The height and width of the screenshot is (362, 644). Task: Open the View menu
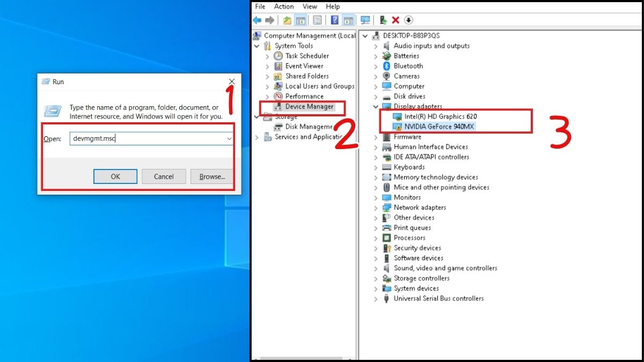[x=310, y=6]
